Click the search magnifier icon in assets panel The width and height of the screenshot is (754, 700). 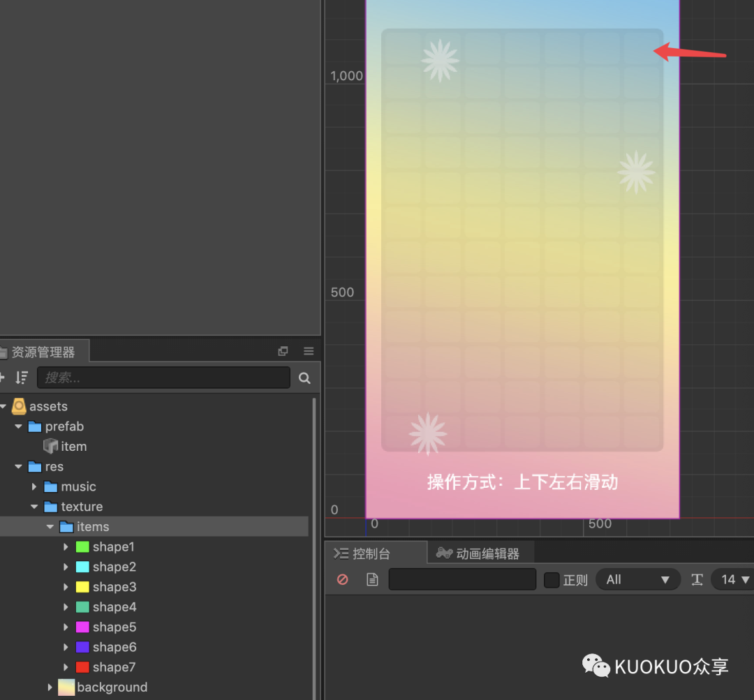[304, 378]
